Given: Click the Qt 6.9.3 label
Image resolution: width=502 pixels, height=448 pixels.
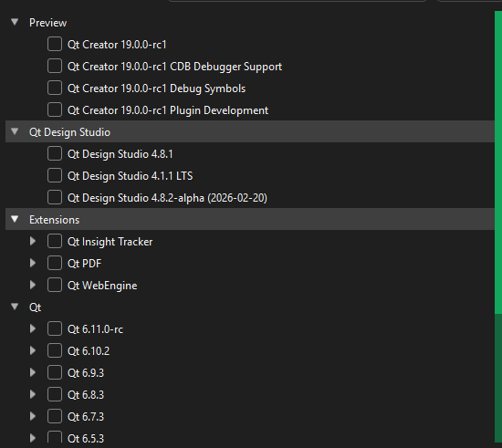Looking at the screenshot, I should [x=86, y=373].
